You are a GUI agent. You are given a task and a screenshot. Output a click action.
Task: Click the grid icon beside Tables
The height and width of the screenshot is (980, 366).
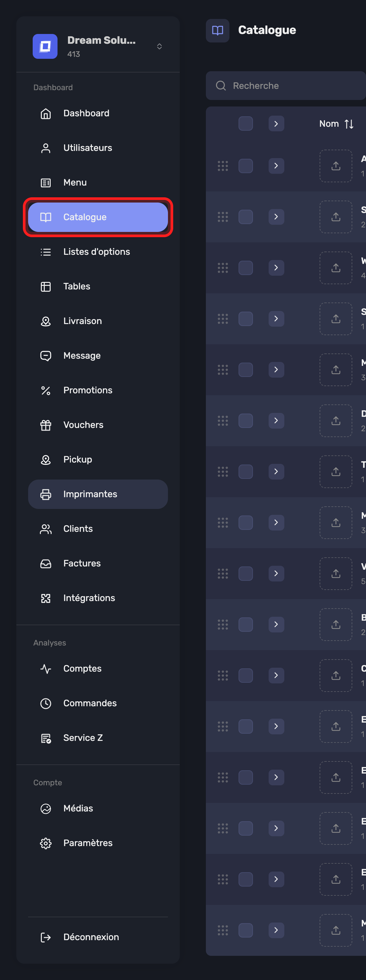46,286
